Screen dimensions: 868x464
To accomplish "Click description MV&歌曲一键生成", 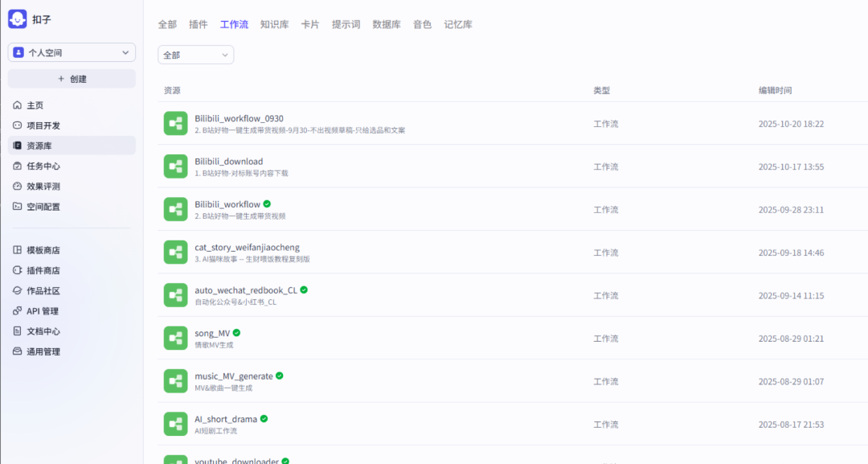I will pos(223,388).
